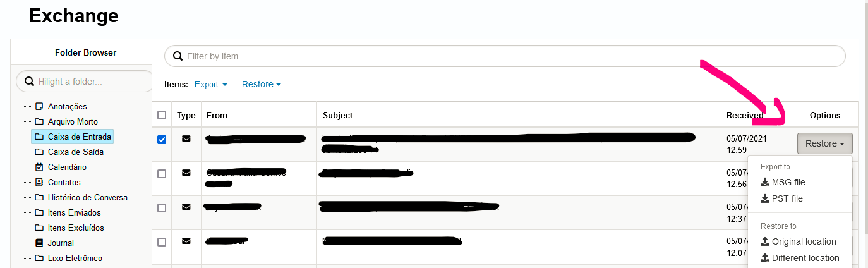Uncheck the first email row checkbox
Image resolution: width=868 pixels, height=268 pixels.
click(162, 139)
